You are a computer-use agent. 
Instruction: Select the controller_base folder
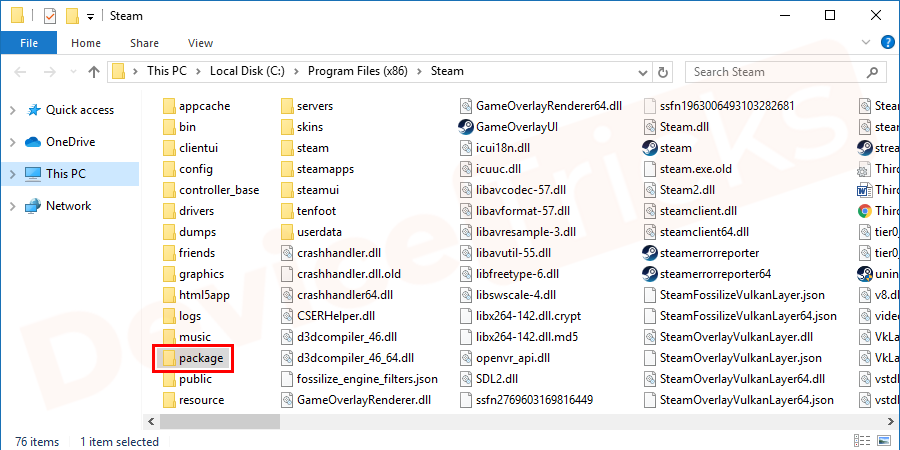(x=211, y=190)
